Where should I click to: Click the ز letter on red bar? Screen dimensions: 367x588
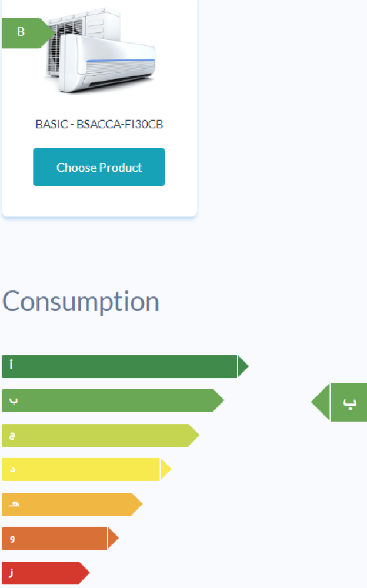pos(11,573)
